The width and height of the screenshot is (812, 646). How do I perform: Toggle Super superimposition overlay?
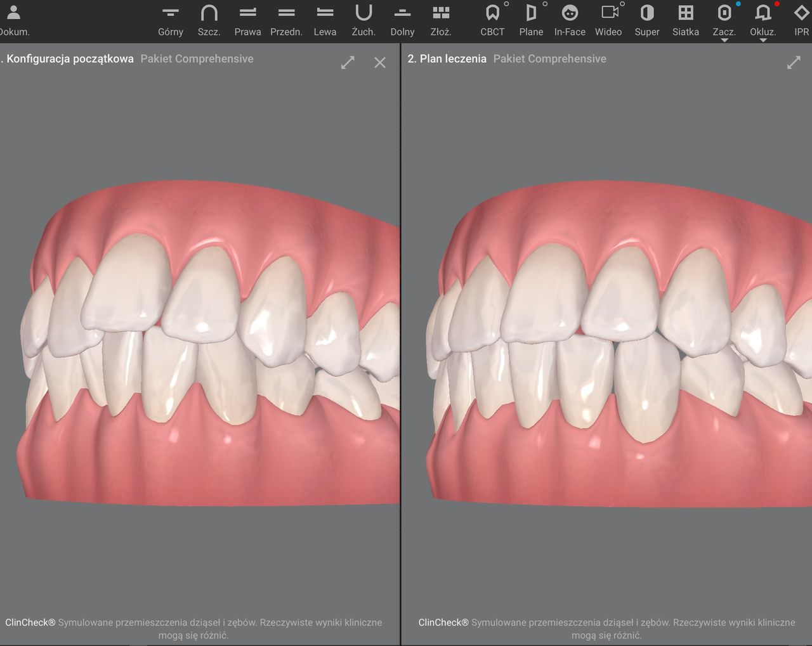pyautogui.click(x=647, y=20)
